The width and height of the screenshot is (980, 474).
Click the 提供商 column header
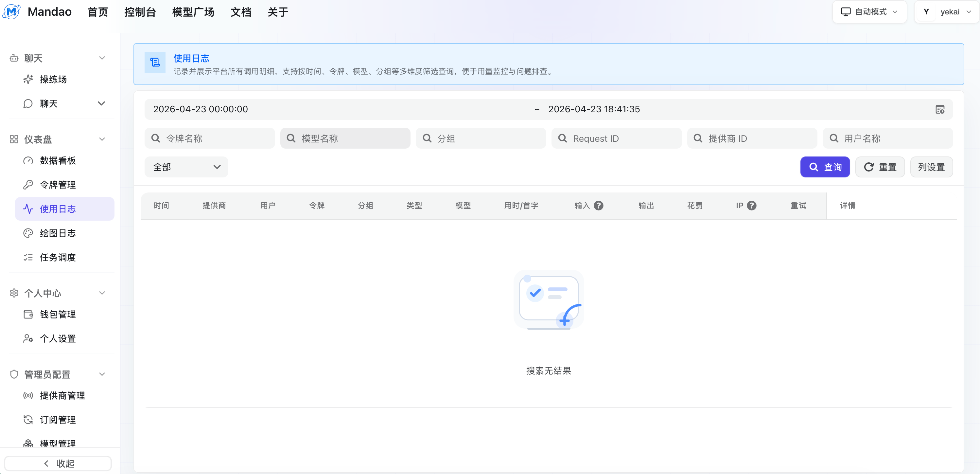click(x=214, y=206)
